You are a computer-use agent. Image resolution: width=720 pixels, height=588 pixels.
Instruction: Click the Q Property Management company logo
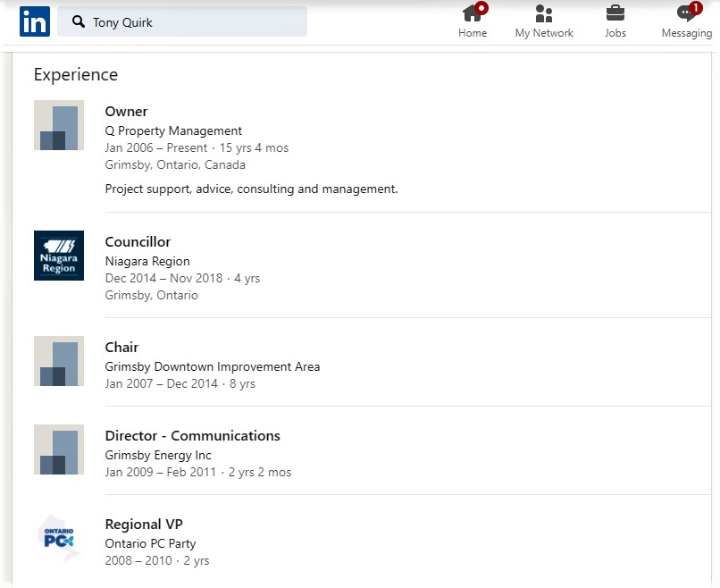59,125
